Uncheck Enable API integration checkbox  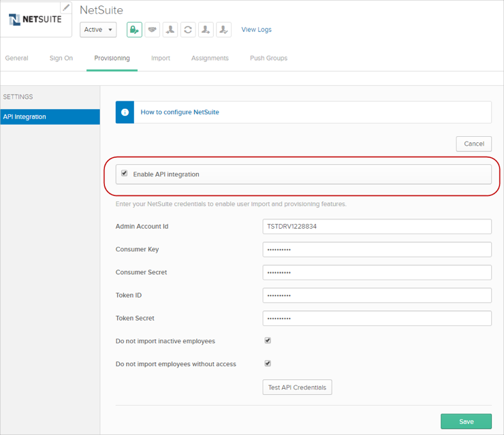(124, 174)
